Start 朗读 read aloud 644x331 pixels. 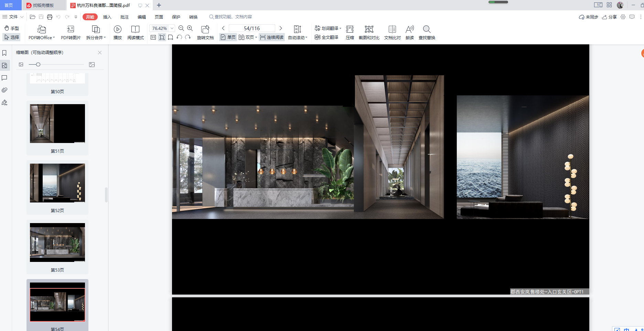(410, 33)
